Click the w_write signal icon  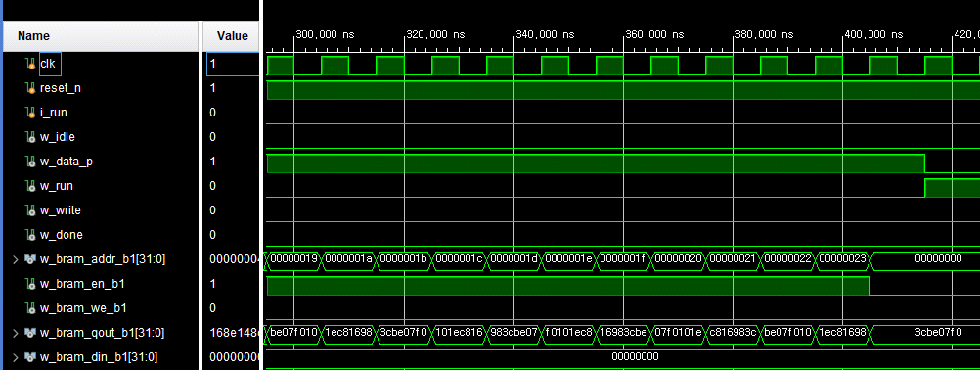pos(30,210)
